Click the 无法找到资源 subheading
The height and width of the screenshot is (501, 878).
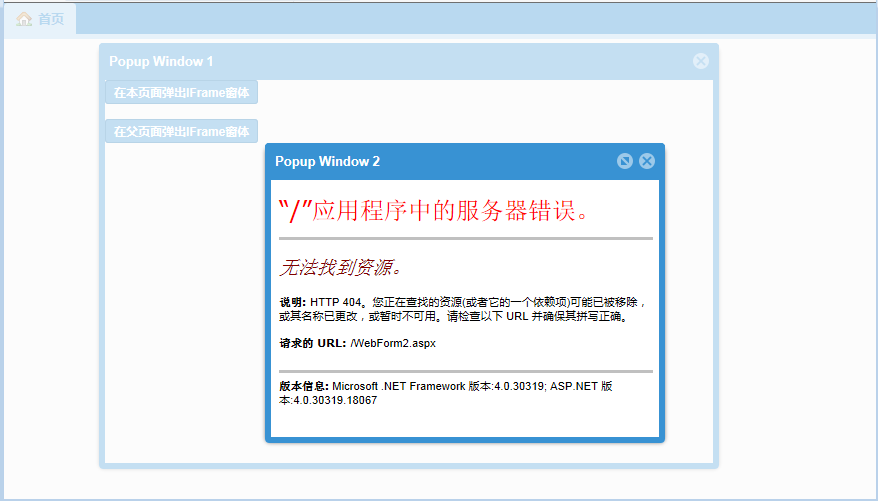340,268
